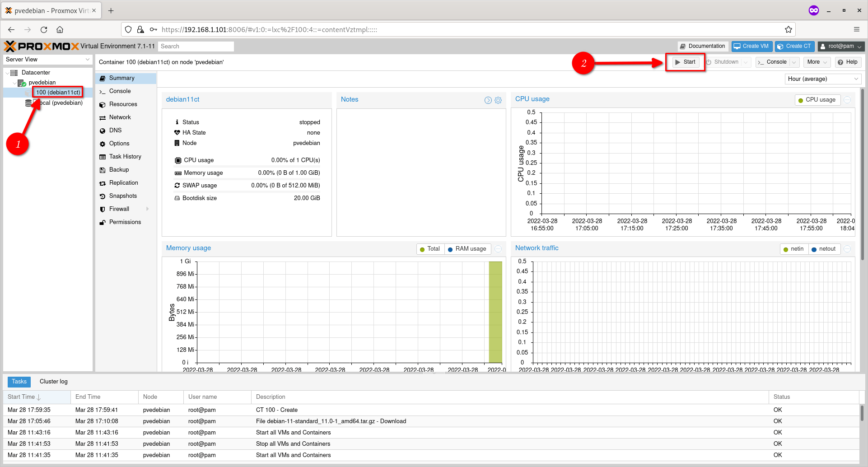This screenshot has width=868, height=467.
Task: Click the Shutdown button
Action: coord(723,62)
